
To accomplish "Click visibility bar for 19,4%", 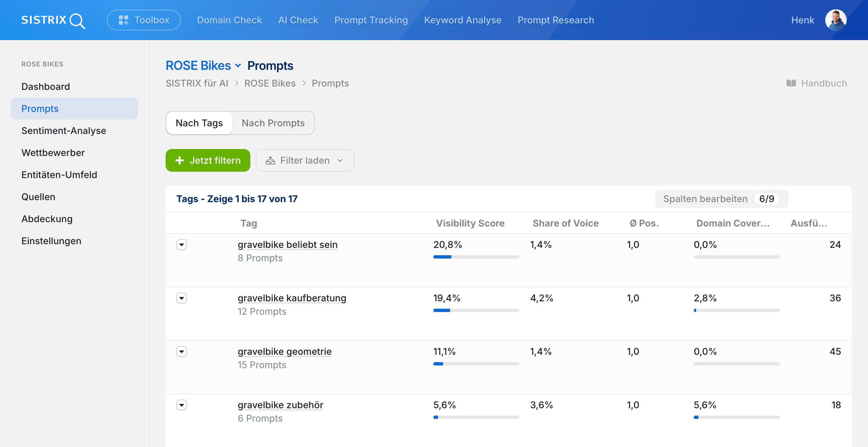I will pyautogui.click(x=476, y=310).
